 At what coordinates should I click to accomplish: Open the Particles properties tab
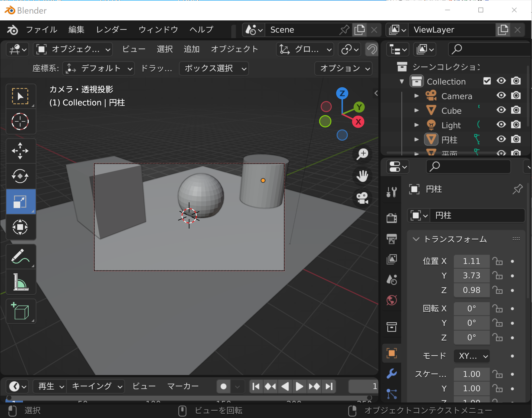(x=391, y=394)
